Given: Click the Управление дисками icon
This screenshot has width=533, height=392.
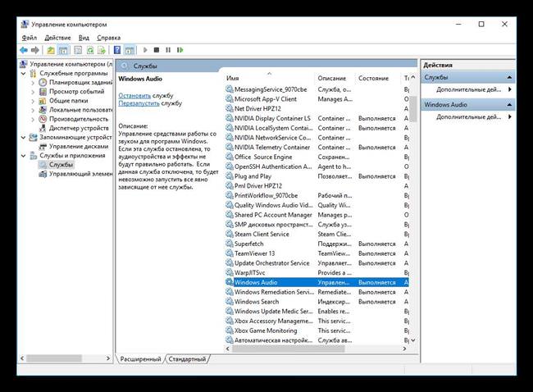Looking at the screenshot, I should tap(43, 147).
